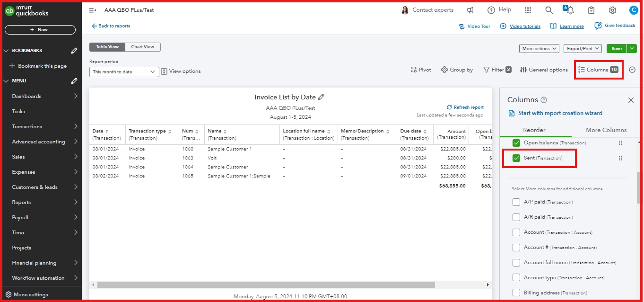Expand the Export/Print dropdown
644x302 pixels.
coord(582,48)
